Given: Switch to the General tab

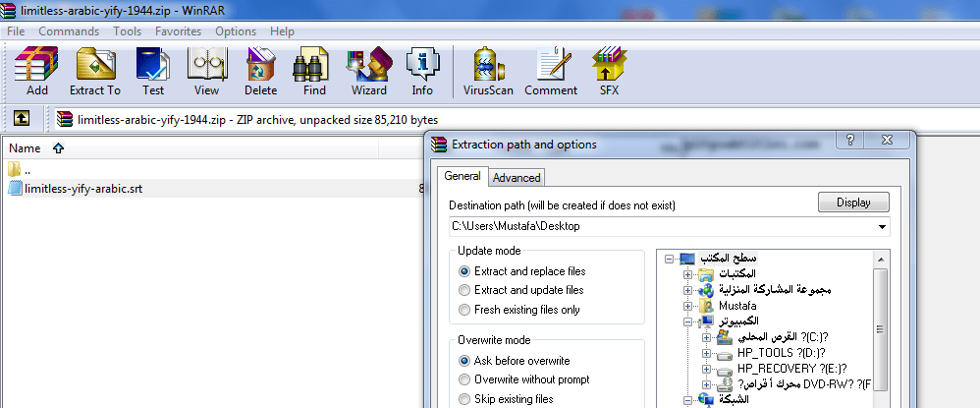Looking at the screenshot, I should (x=462, y=176).
